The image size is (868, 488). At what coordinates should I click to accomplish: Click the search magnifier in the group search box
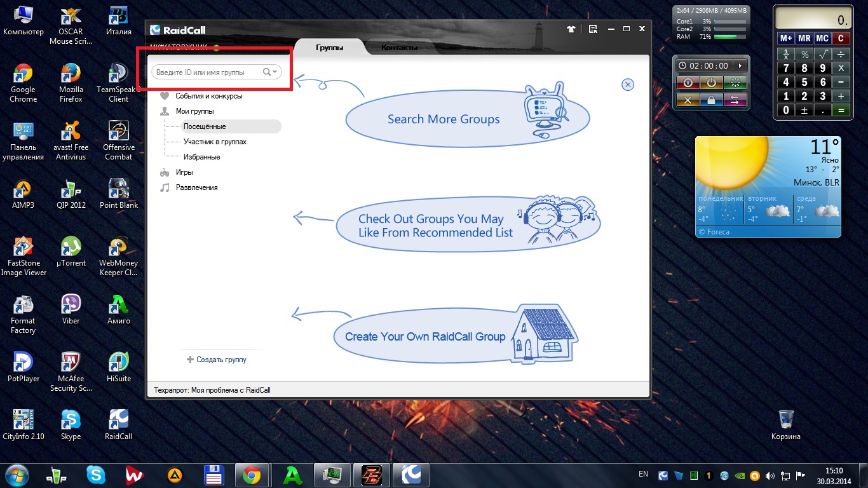(267, 72)
